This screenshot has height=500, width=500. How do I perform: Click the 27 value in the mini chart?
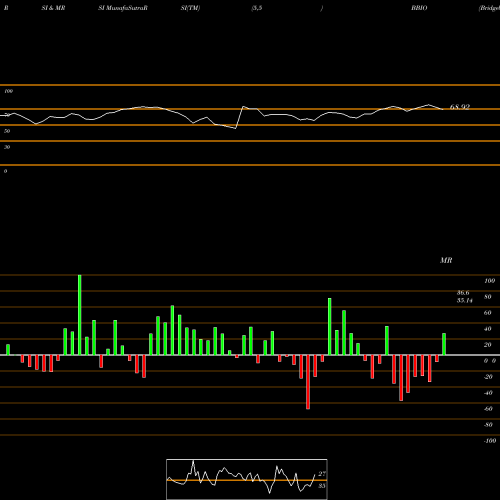[322, 474]
